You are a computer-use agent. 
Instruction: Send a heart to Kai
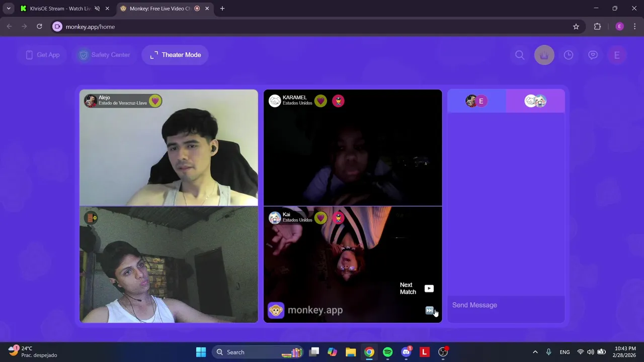(x=320, y=218)
